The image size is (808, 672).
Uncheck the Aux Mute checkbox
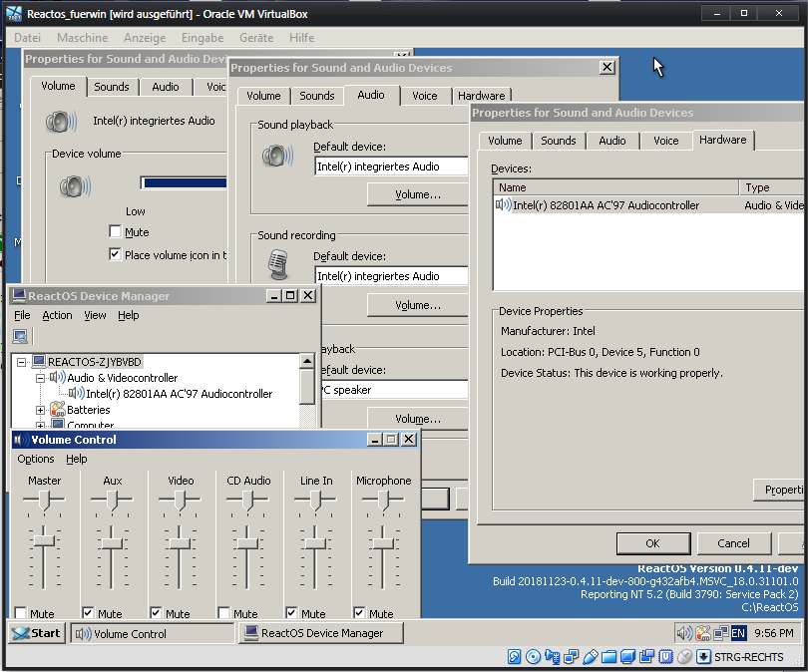pyautogui.click(x=88, y=613)
